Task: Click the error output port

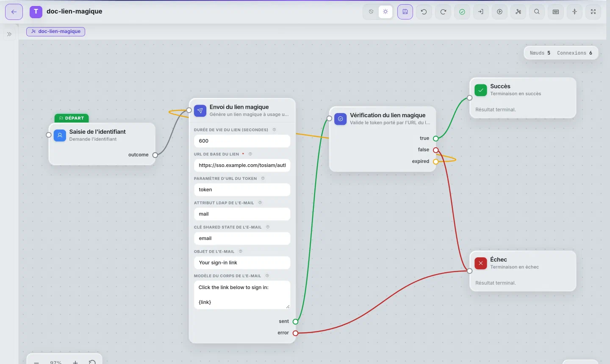Action: pyautogui.click(x=296, y=333)
